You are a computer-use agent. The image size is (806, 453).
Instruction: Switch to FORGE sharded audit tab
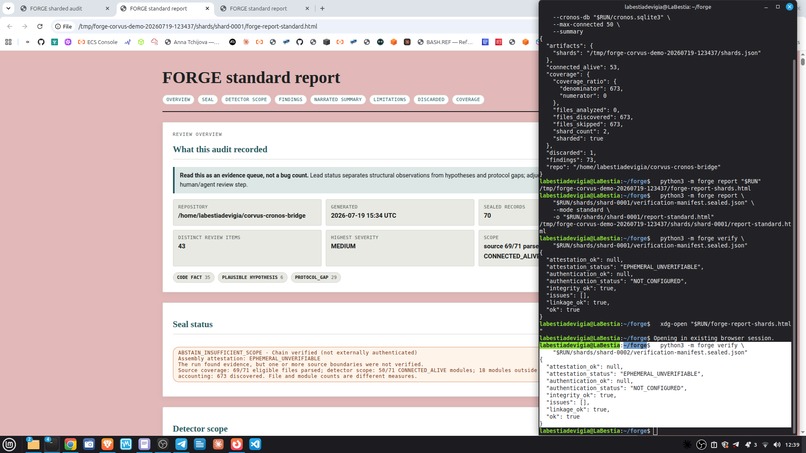[x=65, y=8]
